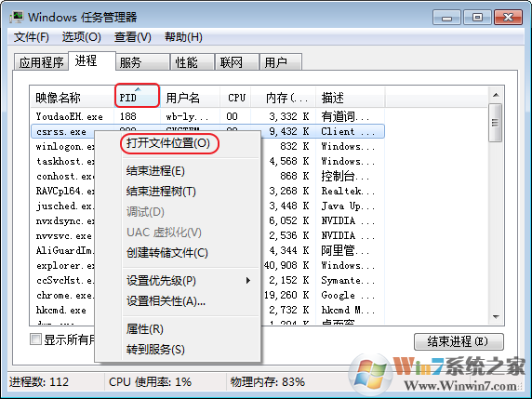Viewport: 532px width, 399px height.
Task: Switch to the 应用程序 tab
Action: point(42,62)
